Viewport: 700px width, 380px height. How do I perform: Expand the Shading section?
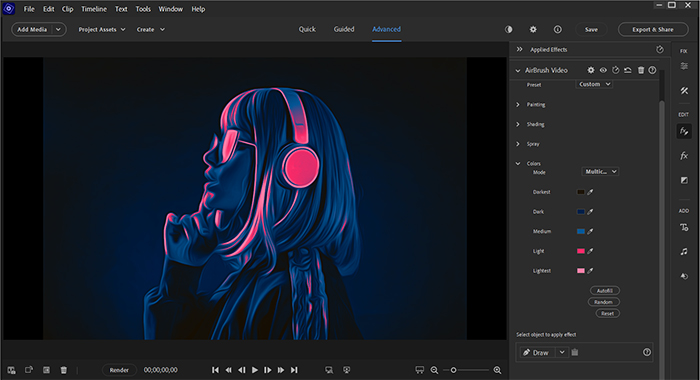point(518,124)
